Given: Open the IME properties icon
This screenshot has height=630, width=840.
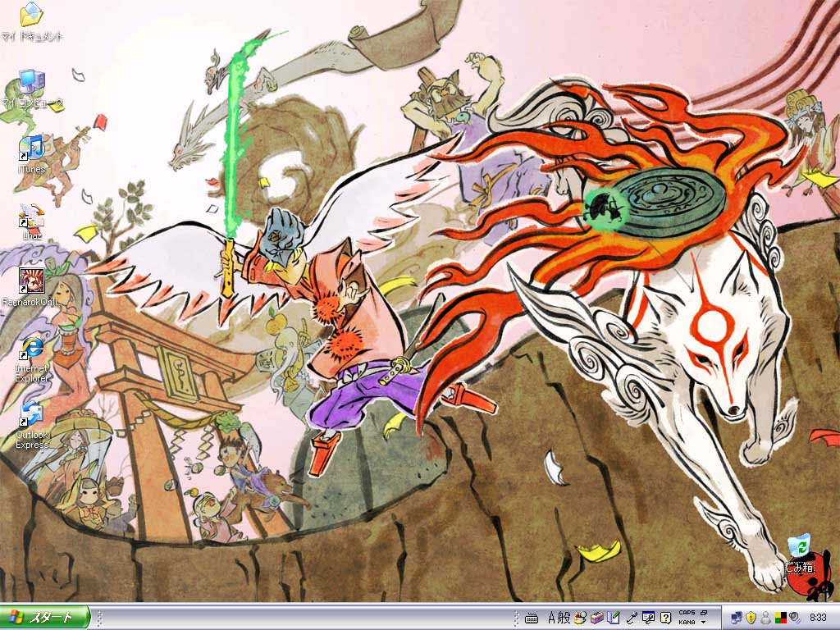Looking at the screenshot, I should 648,618.
